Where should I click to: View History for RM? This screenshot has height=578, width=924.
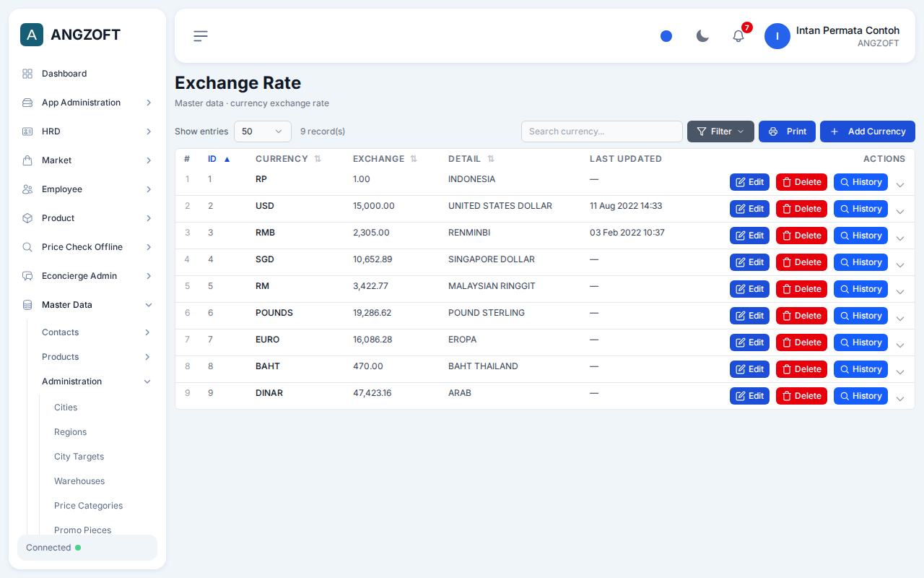point(860,289)
